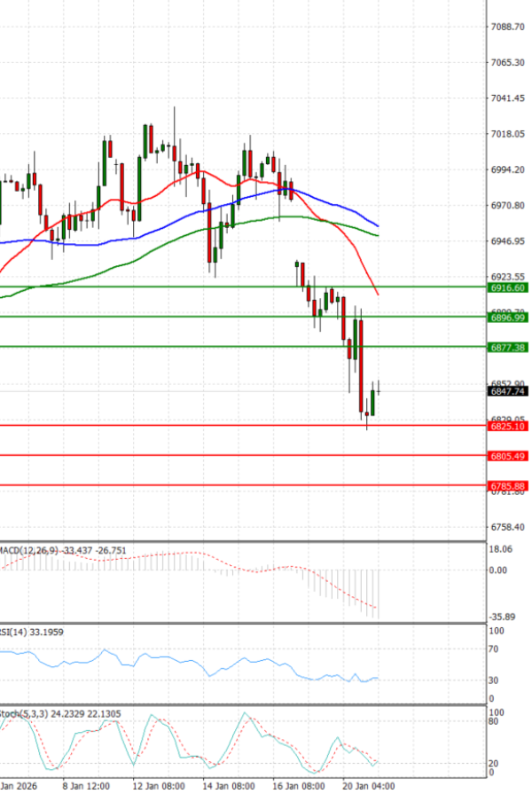This screenshot has height=794, width=532.
Task: Click the 6896.99 green level price tag
Action: pos(508,317)
